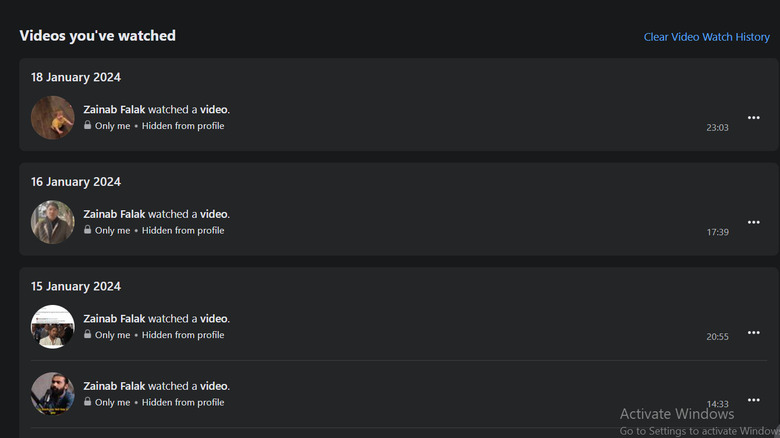
Task: Open options menu for 18 January video entry
Action: pyautogui.click(x=753, y=118)
